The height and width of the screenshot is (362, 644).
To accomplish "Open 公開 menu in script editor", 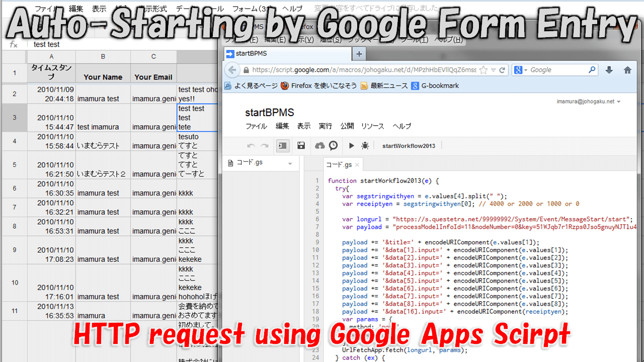I will point(347,126).
